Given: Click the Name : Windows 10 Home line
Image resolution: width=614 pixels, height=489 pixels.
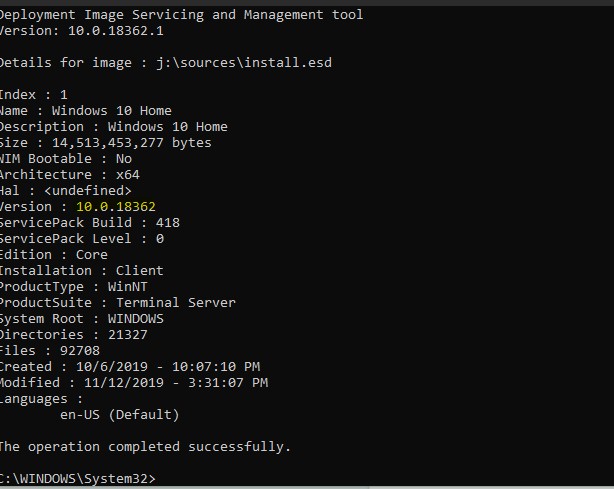Looking at the screenshot, I should pyautogui.click(x=85, y=110).
